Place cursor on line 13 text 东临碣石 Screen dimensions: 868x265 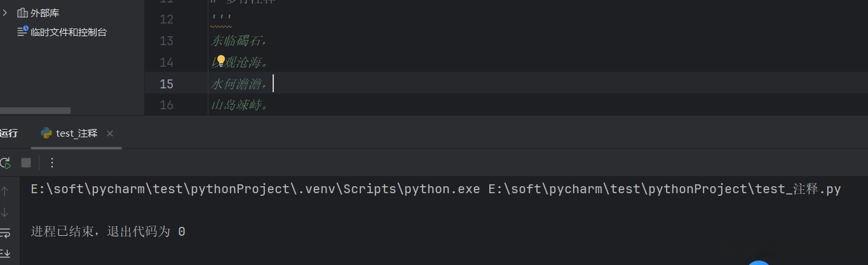(x=238, y=41)
